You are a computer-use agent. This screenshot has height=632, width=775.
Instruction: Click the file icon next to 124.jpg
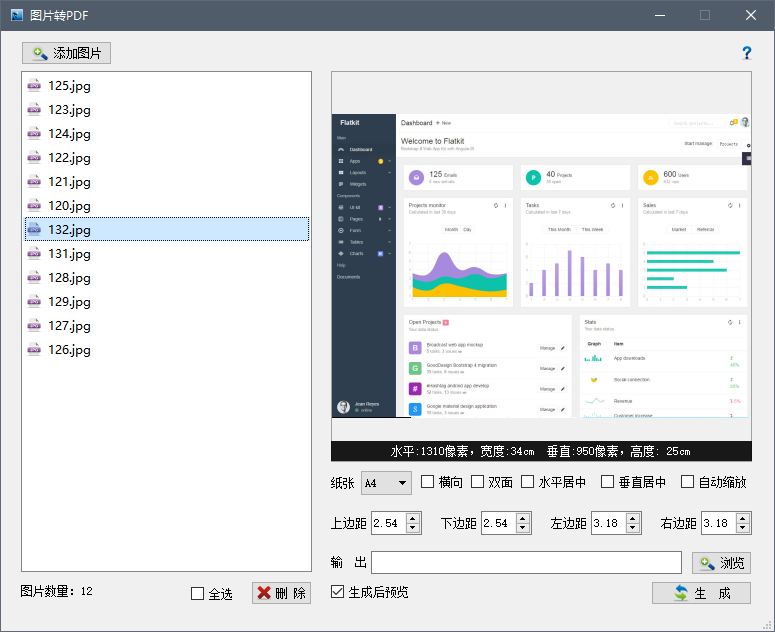click(35, 134)
